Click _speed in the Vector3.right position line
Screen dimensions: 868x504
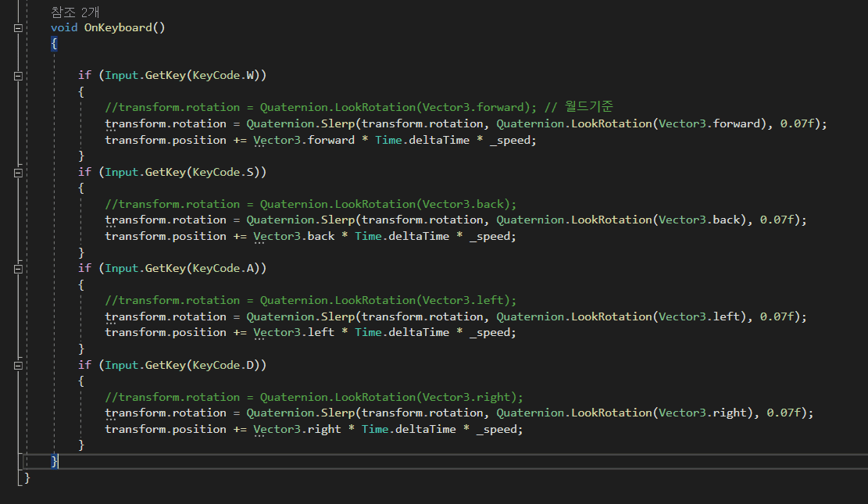pos(497,429)
